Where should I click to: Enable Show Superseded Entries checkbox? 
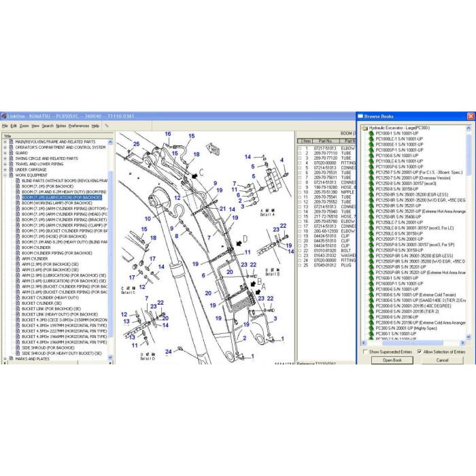[x=365, y=352]
